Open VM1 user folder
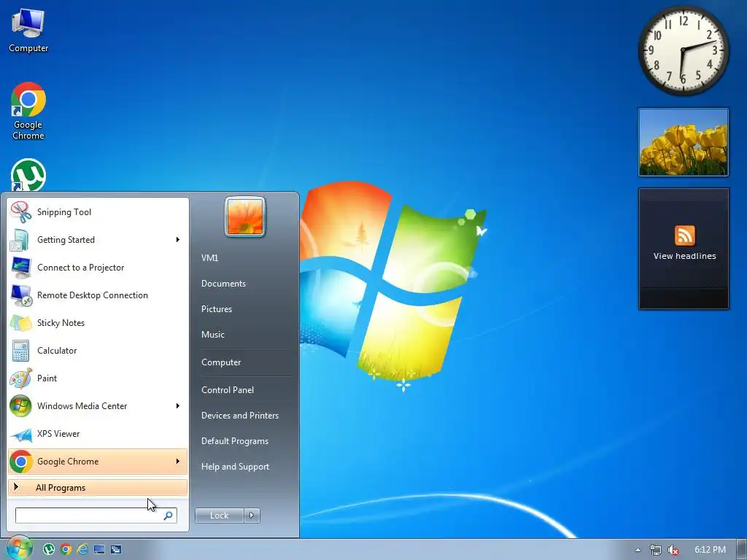747x560 pixels. 209,257
